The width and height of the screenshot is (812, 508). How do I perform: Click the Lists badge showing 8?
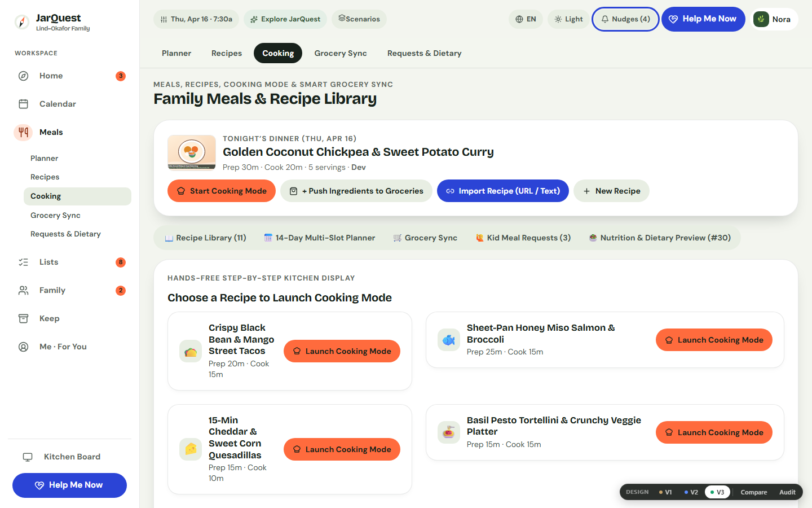pyautogui.click(x=121, y=262)
